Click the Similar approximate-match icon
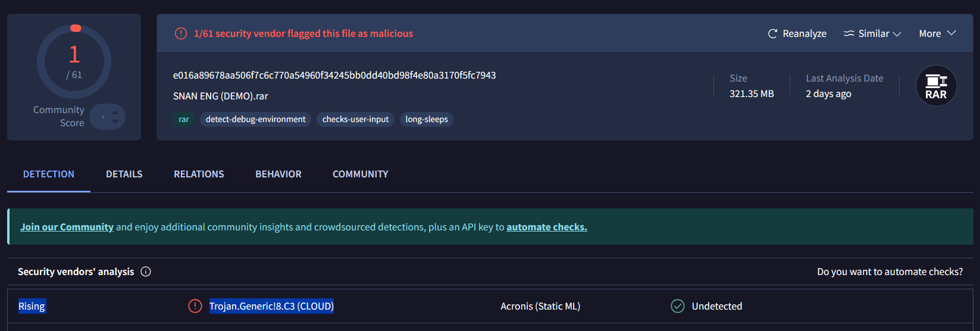Screen dimensions: 980x331 click(x=849, y=34)
